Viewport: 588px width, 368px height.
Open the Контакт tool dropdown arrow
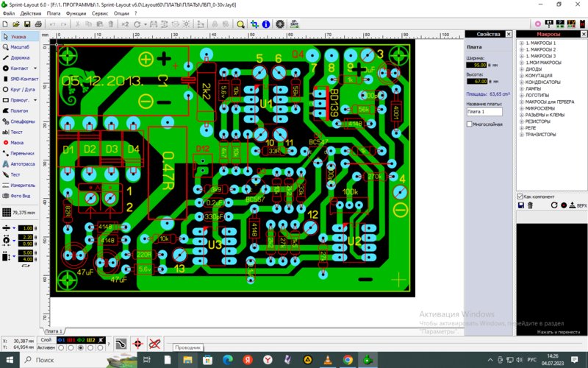[x=35, y=68]
